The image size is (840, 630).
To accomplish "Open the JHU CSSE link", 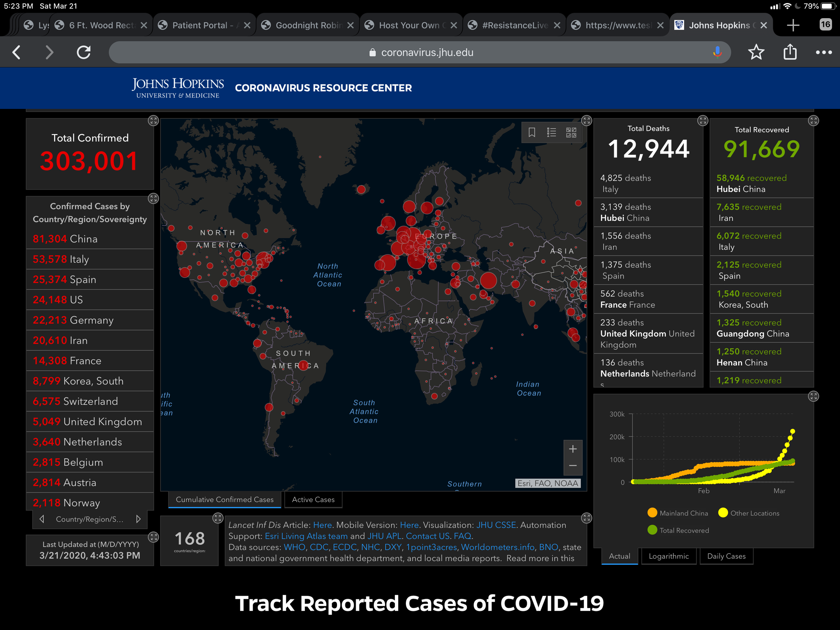I will pyautogui.click(x=496, y=525).
